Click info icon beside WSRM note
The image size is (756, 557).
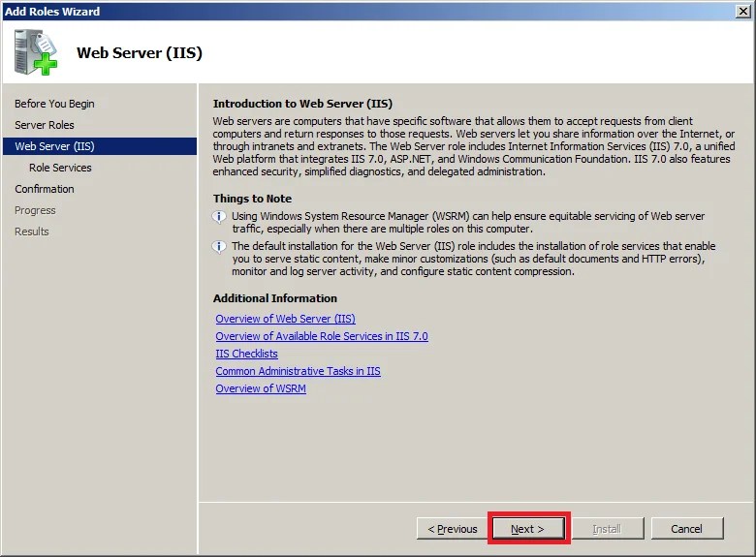coord(219,217)
